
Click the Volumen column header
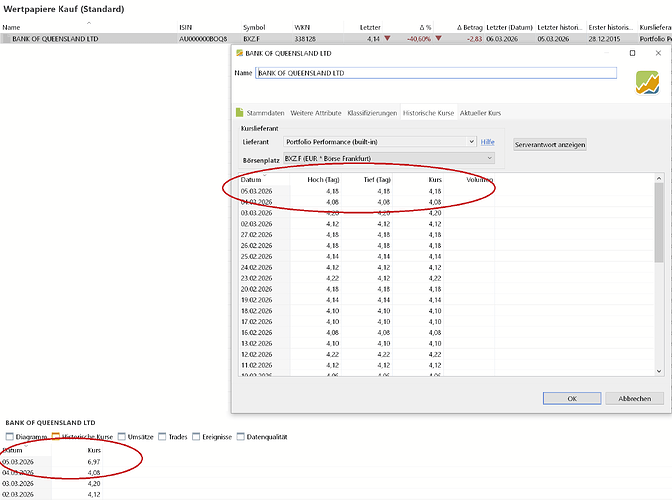point(480,180)
